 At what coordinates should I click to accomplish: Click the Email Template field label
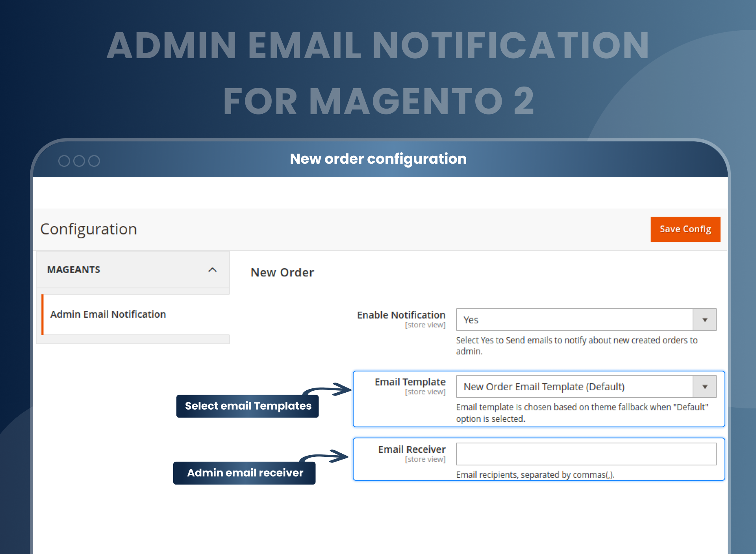[410, 382]
